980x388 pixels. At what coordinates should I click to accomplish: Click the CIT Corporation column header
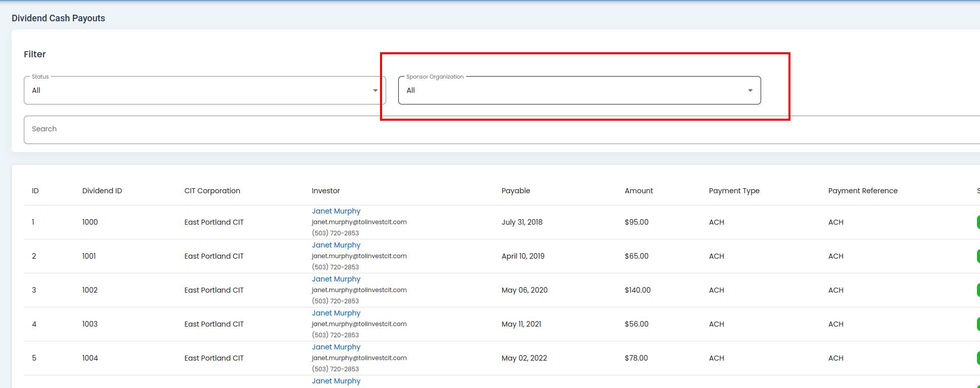[212, 191]
